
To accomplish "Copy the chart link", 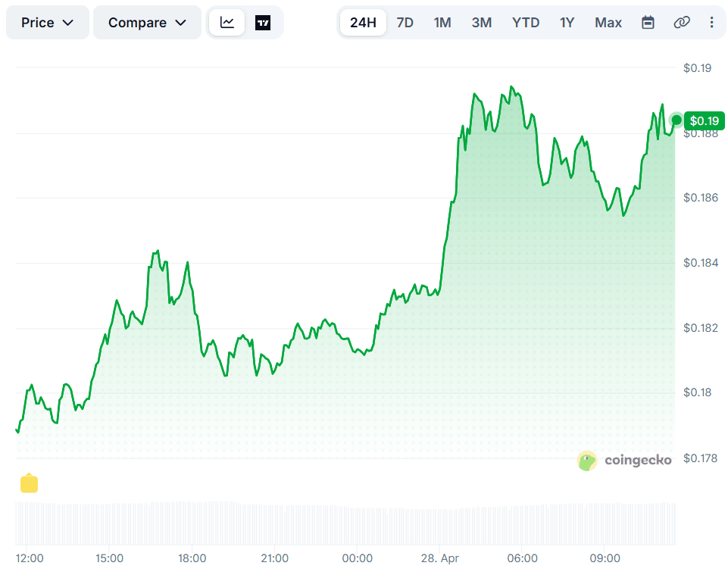I will [681, 23].
